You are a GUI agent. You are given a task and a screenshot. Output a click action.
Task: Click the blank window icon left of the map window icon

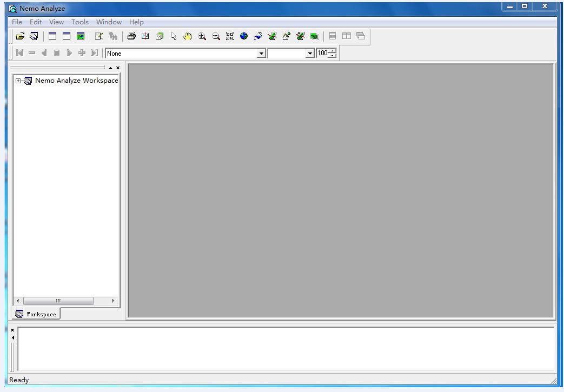click(67, 36)
